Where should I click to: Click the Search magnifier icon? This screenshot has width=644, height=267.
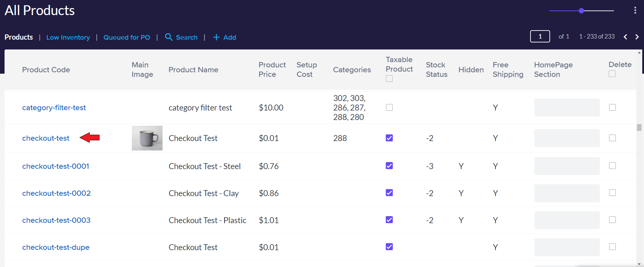pos(169,37)
